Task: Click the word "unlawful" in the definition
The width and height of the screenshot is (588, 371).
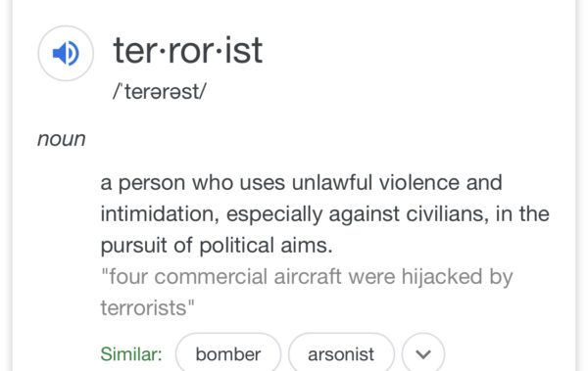Action: 332,183
